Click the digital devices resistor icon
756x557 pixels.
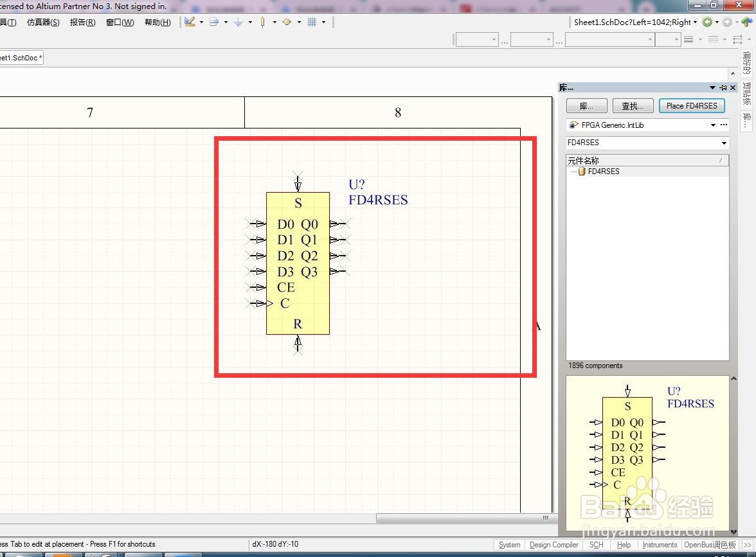click(x=263, y=22)
